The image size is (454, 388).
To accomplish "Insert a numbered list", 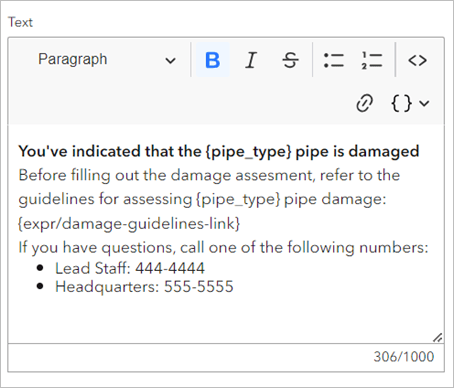I will tap(371, 60).
